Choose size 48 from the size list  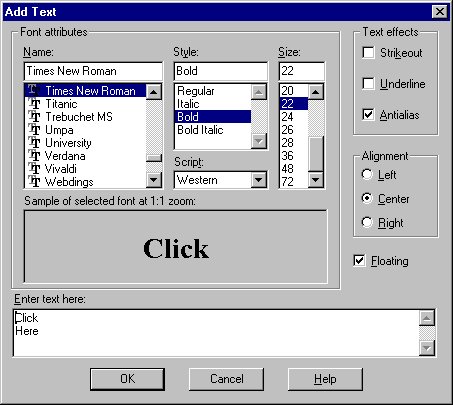pyautogui.click(x=294, y=169)
